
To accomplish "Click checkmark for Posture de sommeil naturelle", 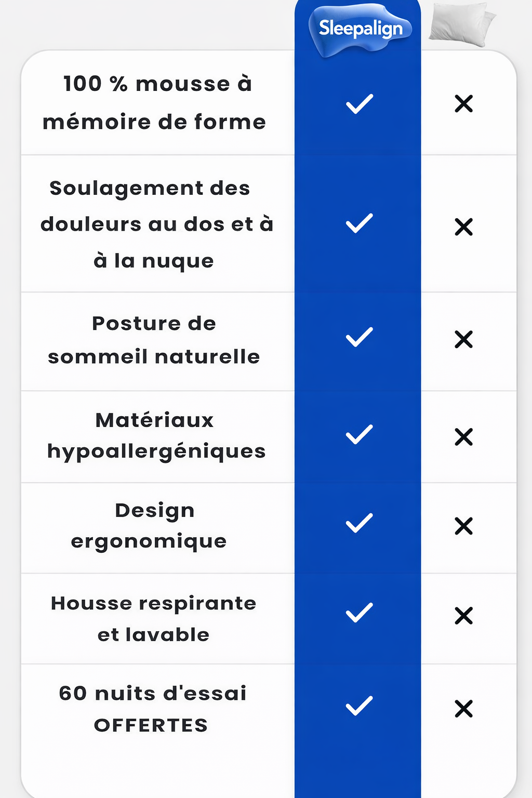I will tap(360, 337).
